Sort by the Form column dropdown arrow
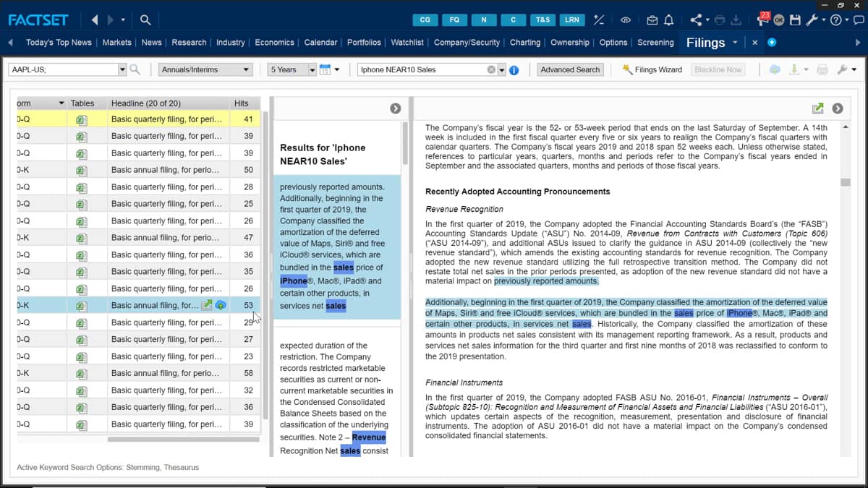This screenshot has width=868, height=488. 61,103
